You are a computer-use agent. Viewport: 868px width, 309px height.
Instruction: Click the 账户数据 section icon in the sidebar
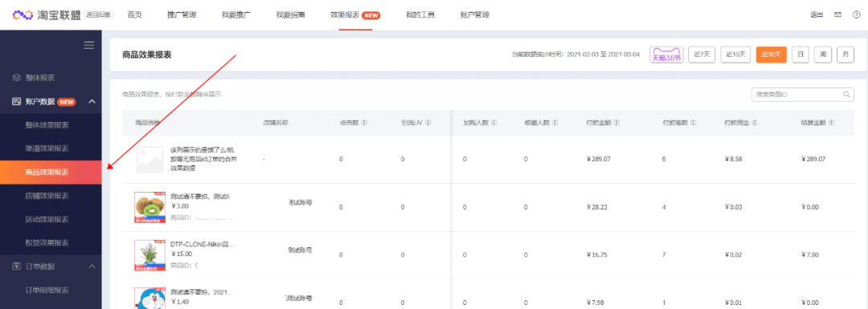pos(17,102)
